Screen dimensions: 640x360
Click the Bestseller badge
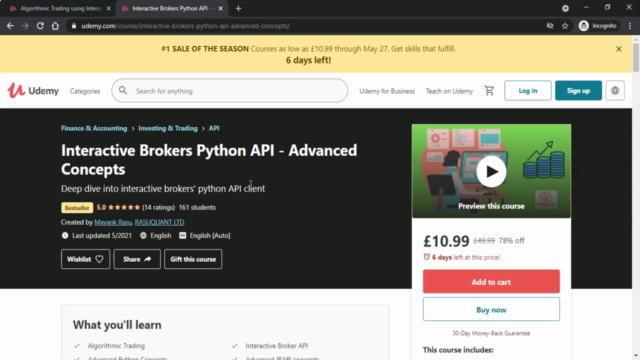77,208
